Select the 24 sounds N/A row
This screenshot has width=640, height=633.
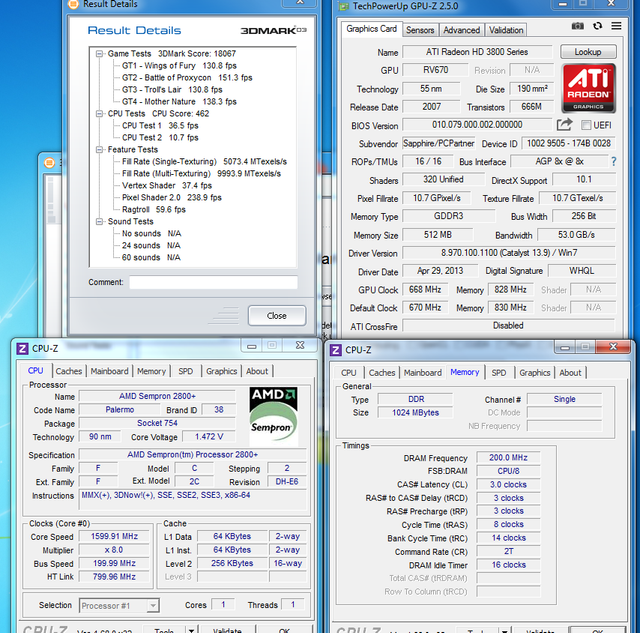click(151, 246)
